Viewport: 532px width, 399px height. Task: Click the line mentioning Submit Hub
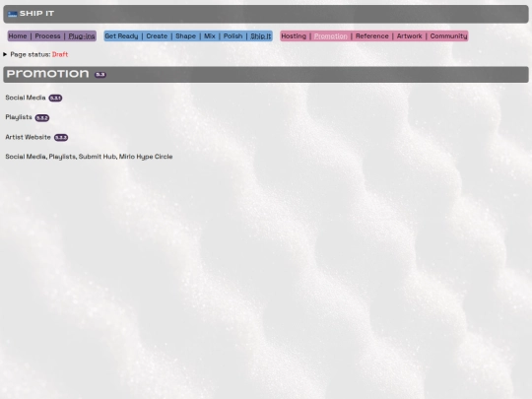89,157
